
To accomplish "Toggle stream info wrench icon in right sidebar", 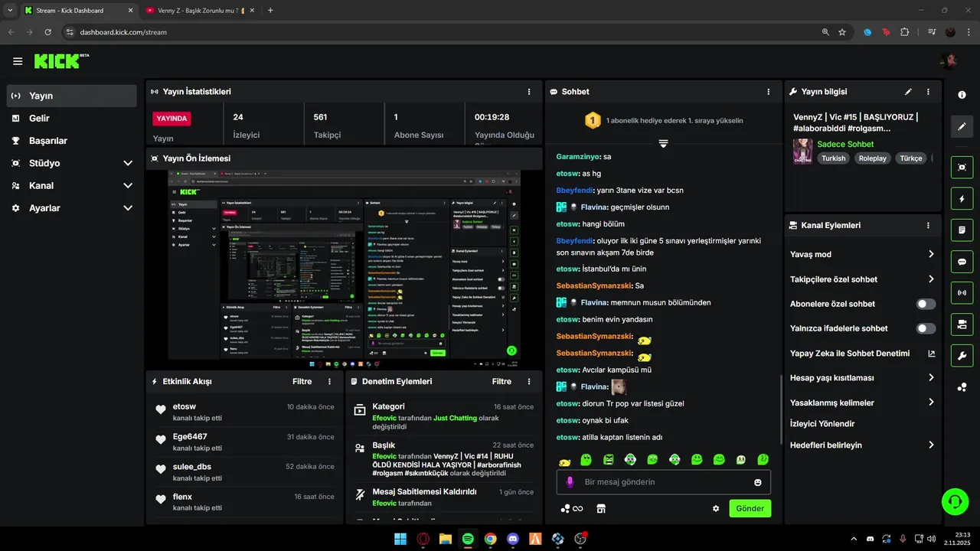I will [962, 356].
